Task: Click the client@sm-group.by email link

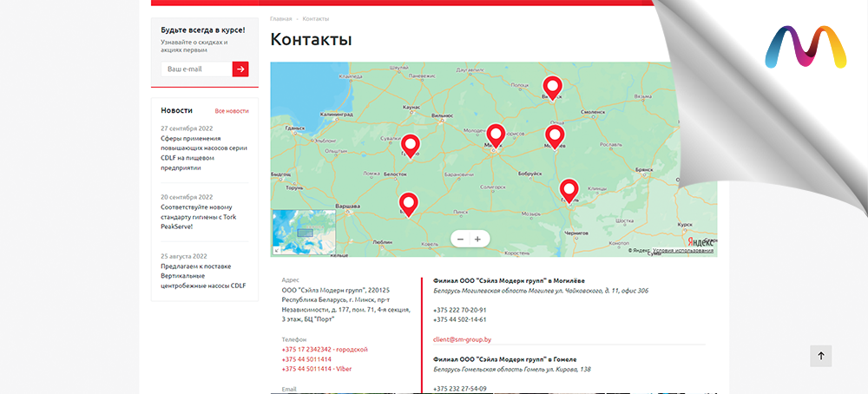Action: [x=463, y=340]
